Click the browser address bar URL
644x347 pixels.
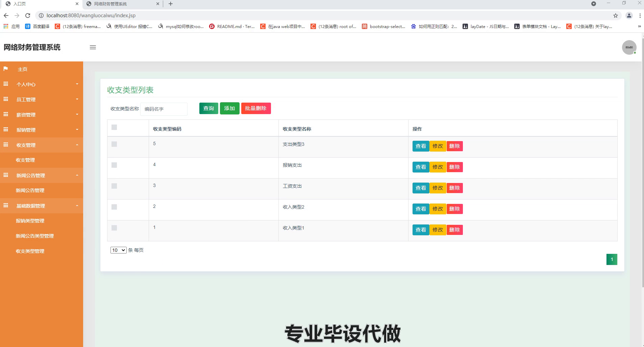click(x=91, y=16)
